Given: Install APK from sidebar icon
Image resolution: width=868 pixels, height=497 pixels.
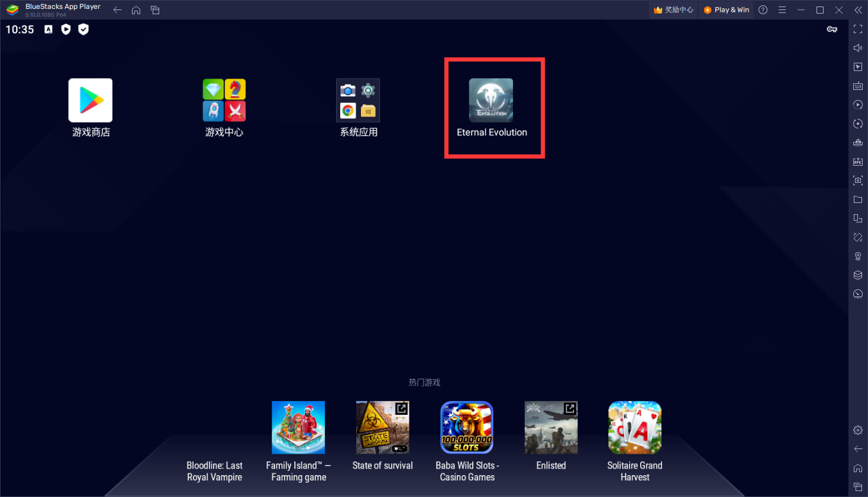Looking at the screenshot, I should click(858, 162).
